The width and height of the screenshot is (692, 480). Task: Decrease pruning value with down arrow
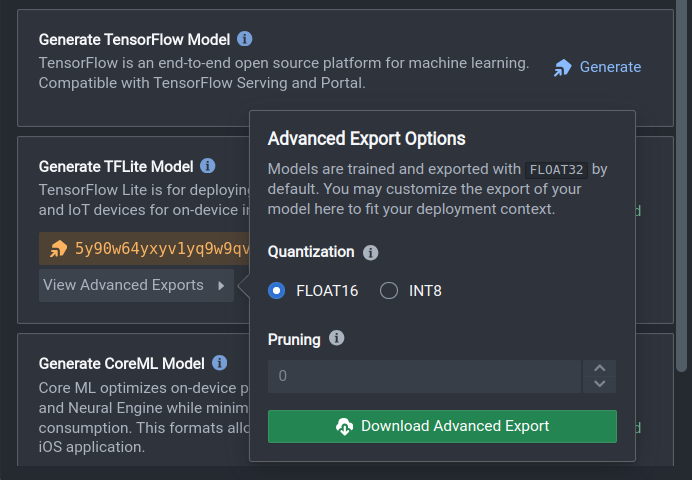click(x=599, y=384)
